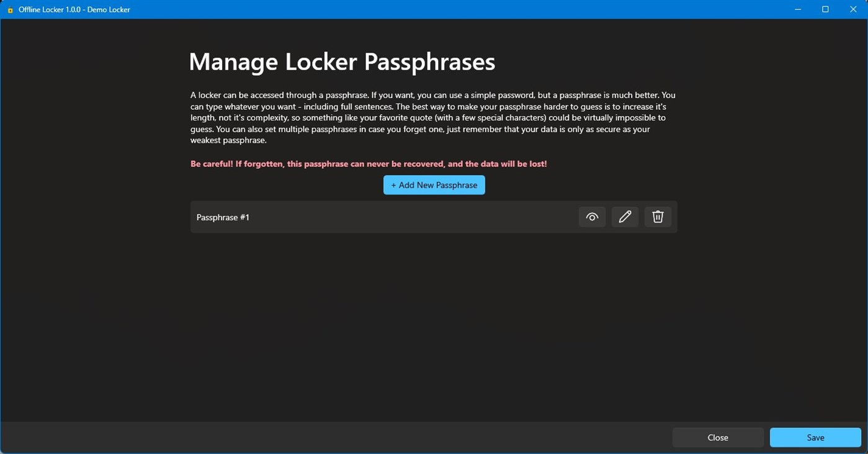Save the locker passphrase changes
The height and width of the screenshot is (454, 868).
coord(815,437)
